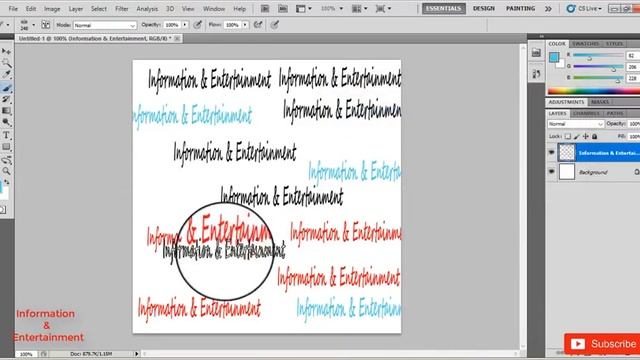This screenshot has width=640, height=360.
Task: Open the Analysis menu
Action: [147, 9]
